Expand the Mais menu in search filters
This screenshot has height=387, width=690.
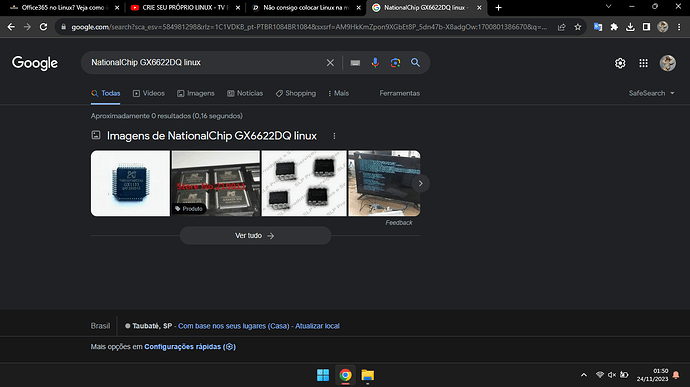(x=338, y=93)
